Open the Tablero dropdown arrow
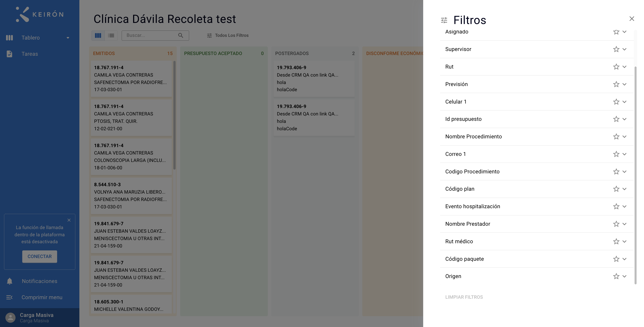644x327 pixels. pos(68,38)
